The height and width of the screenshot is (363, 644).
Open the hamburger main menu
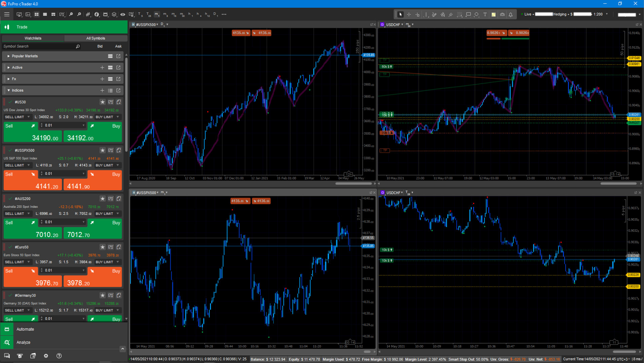tap(7, 14)
